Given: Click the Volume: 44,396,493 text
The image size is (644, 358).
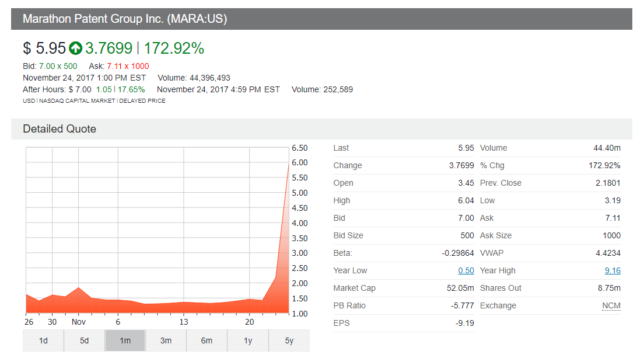Looking at the screenshot, I should (194, 78).
